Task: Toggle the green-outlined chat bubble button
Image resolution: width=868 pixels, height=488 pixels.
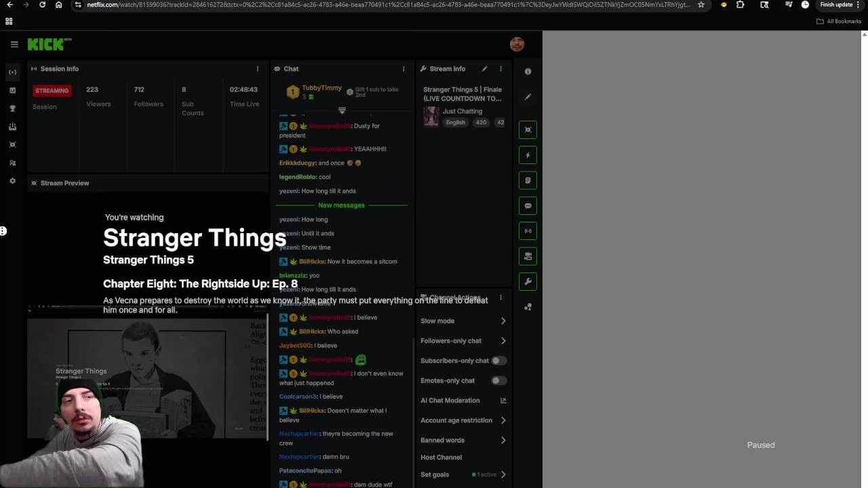Action: [x=528, y=205]
